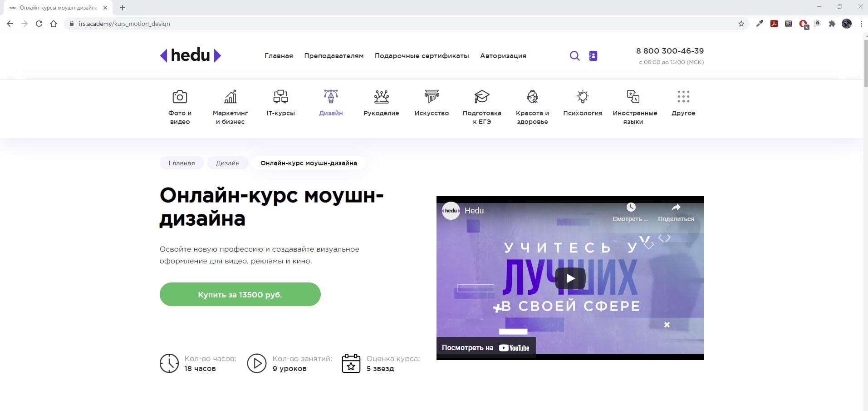Open the Авторизация menu item
The image size is (868, 411).
(503, 56)
